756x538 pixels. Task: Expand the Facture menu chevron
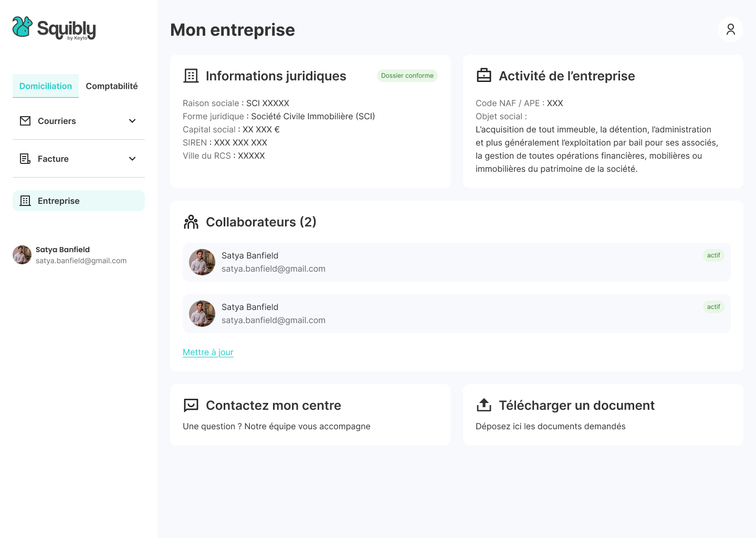132,159
